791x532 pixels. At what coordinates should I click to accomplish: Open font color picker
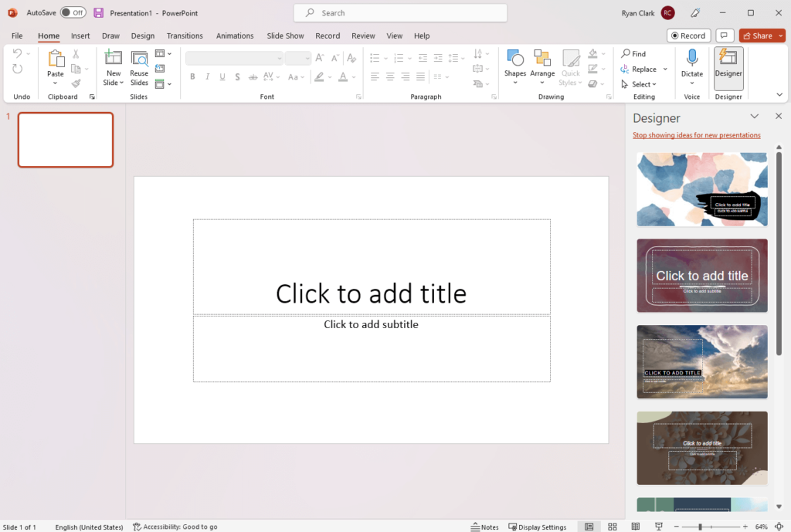click(x=354, y=77)
